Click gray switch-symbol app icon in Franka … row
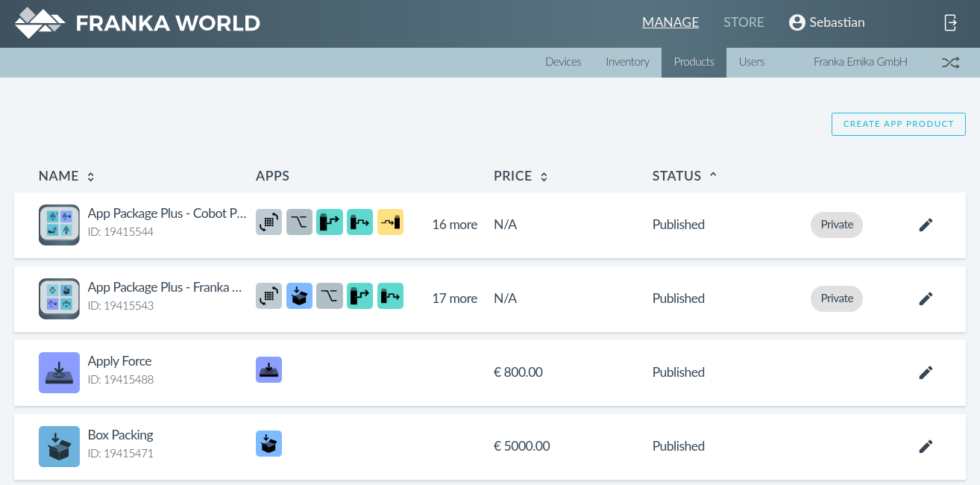The height and width of the screenshot is (485, 980). pyautogui.click(x=330, y=296)
